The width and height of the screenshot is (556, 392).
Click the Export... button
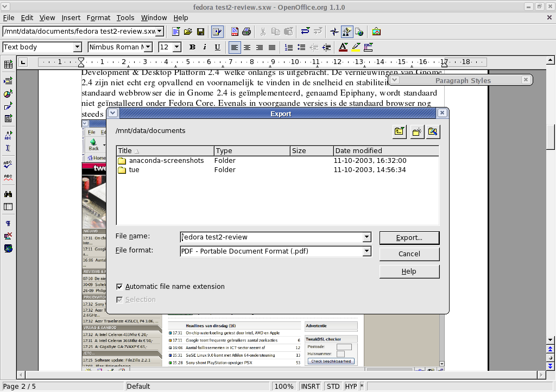(409, 238)
